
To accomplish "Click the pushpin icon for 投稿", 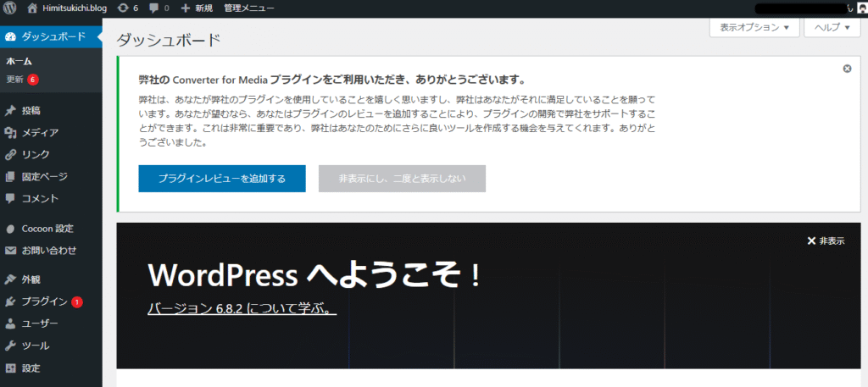I will [x=10, y=111].
